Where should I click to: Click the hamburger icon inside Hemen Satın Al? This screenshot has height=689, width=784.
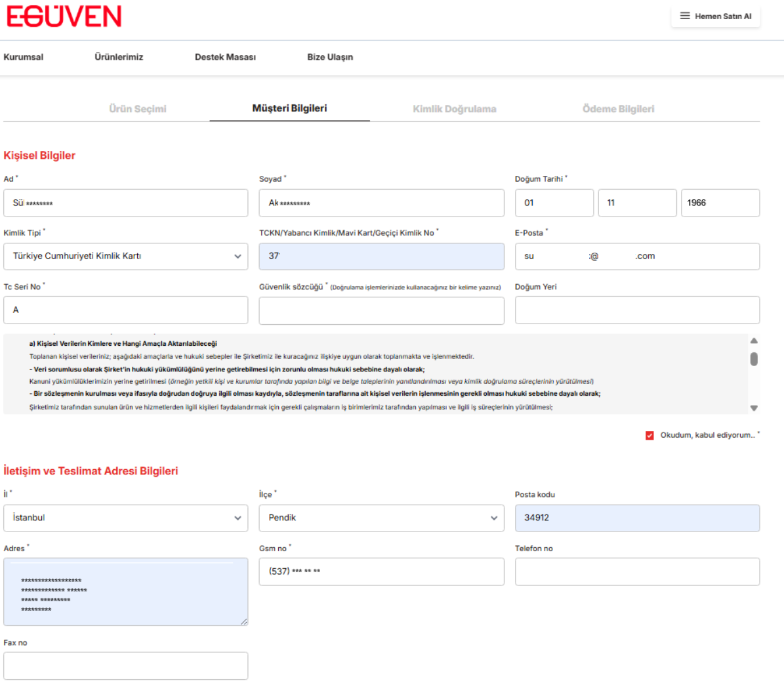click(x=686, y=16)
